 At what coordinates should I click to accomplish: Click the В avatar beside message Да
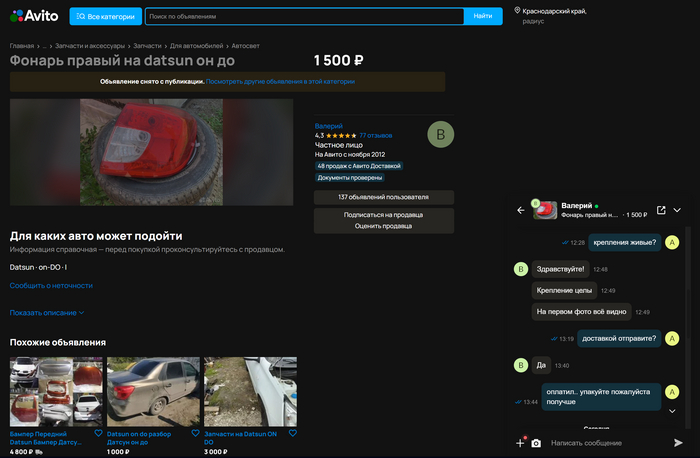pos(521,365)
